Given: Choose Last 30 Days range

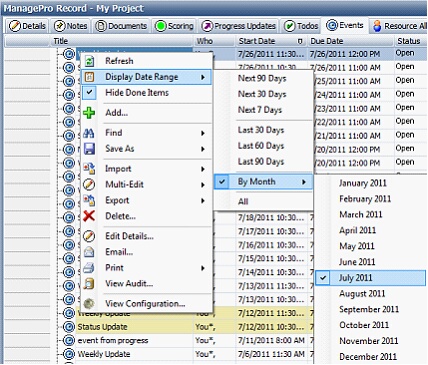Looking at the screenshot, I should pos(261,130).
